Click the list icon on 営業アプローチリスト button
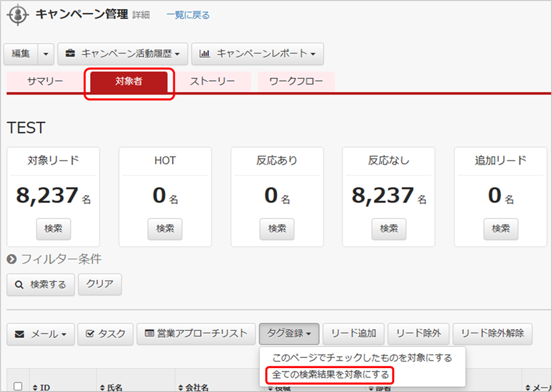The image size is (552, 392). tap(149, 334)
